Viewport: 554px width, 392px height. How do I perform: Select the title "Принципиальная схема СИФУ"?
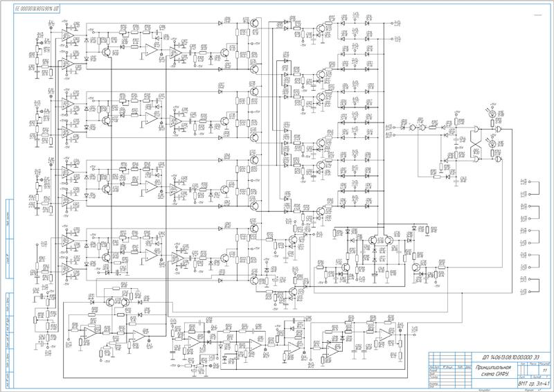click(x=493, y=371)
